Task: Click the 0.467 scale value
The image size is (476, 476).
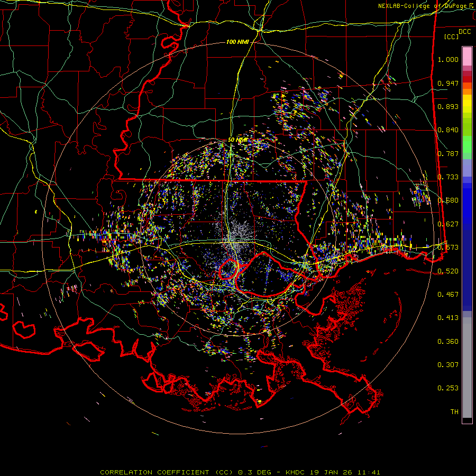Action: pos(448,295)
